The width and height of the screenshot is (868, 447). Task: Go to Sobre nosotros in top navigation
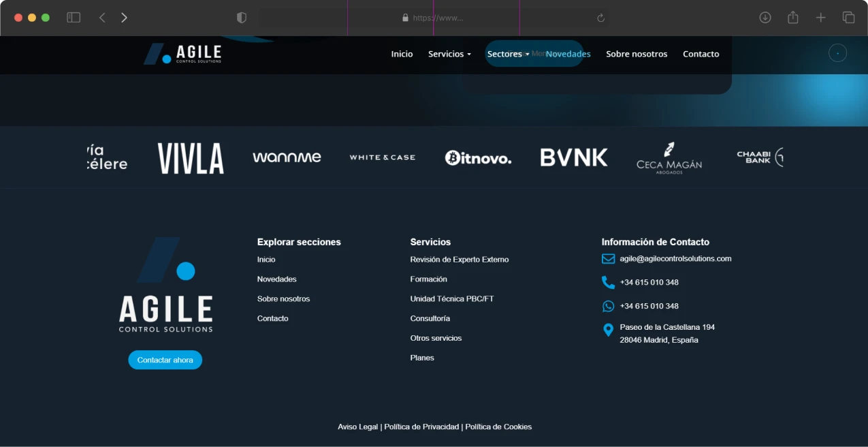click(x=637, y=54)
